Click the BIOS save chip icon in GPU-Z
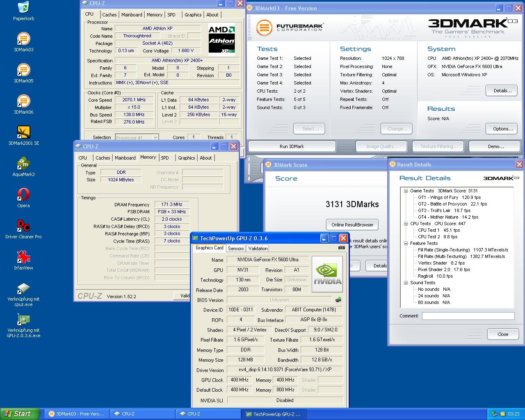 pyautogui.click(x=338, y=300)
